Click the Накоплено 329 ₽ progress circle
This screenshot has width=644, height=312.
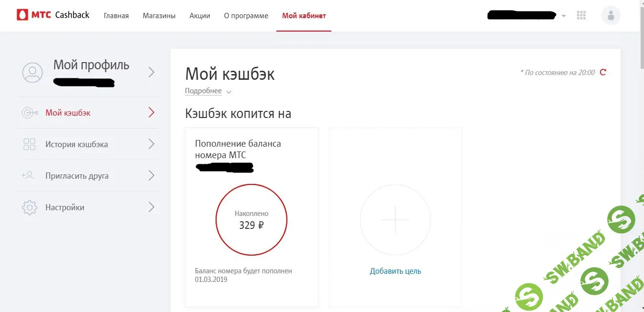coord(251,219)
